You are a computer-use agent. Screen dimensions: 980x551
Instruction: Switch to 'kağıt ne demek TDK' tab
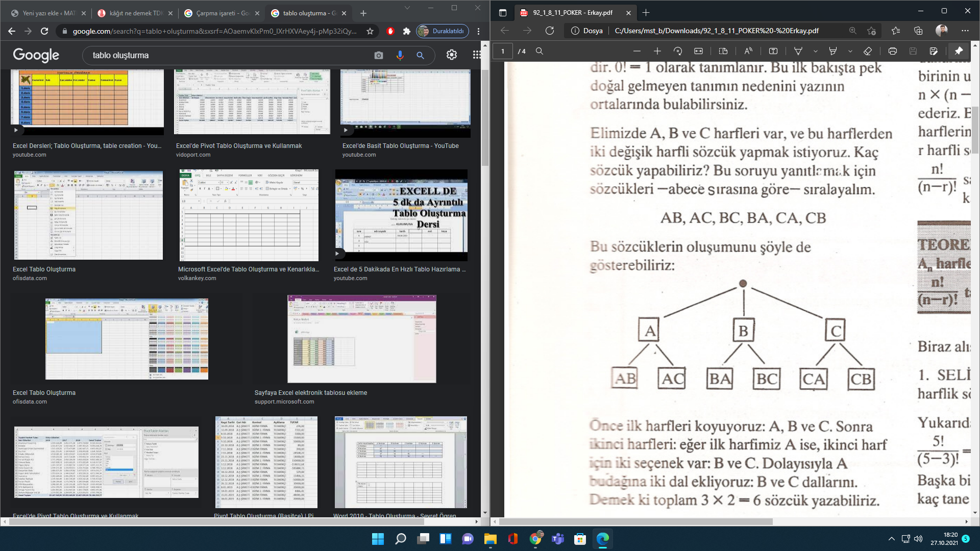tap(135, 13)
